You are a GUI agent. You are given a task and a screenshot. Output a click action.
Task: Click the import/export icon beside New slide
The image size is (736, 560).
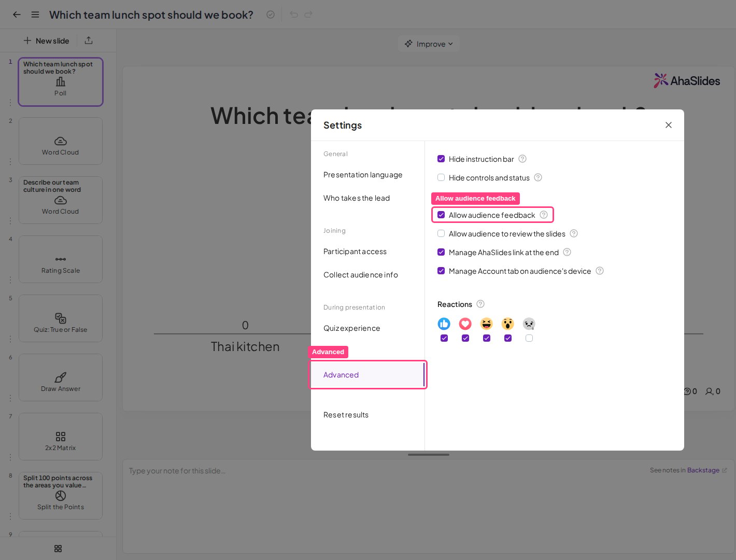point(89,40)
